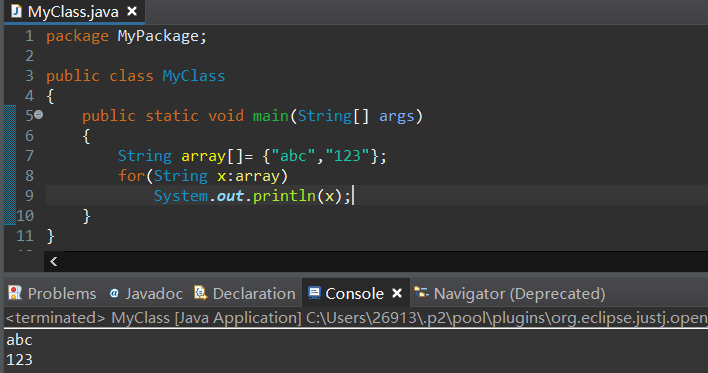This screenshot has height=373, width=708.
Task: Close the Console view
Action: click(397, 294)
